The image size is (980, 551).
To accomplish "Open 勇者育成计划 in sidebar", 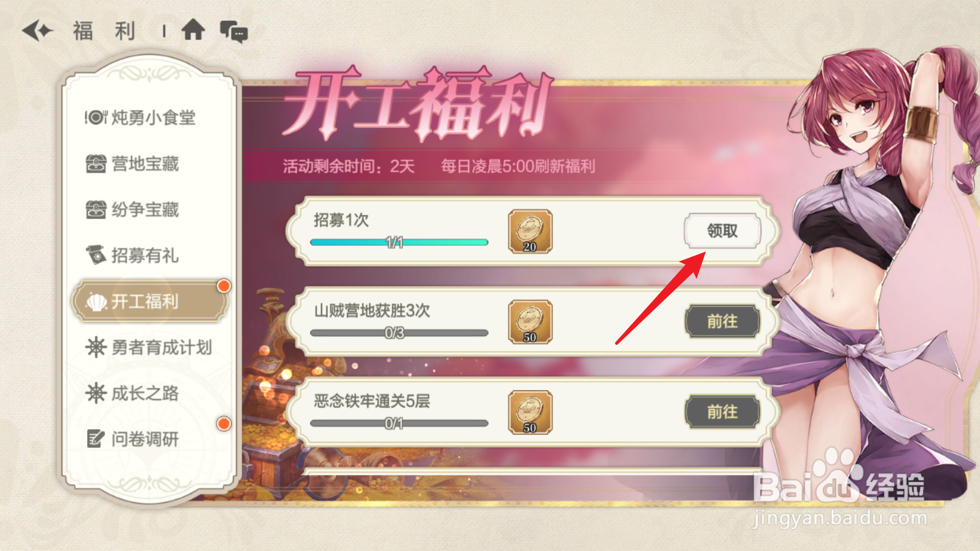I will tap(149, 347).
